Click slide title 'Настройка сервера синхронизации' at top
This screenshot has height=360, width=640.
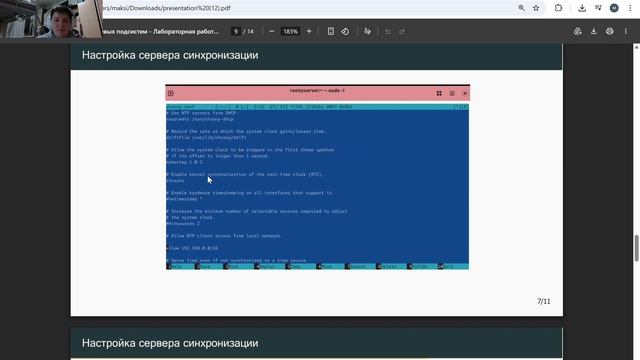170,55
